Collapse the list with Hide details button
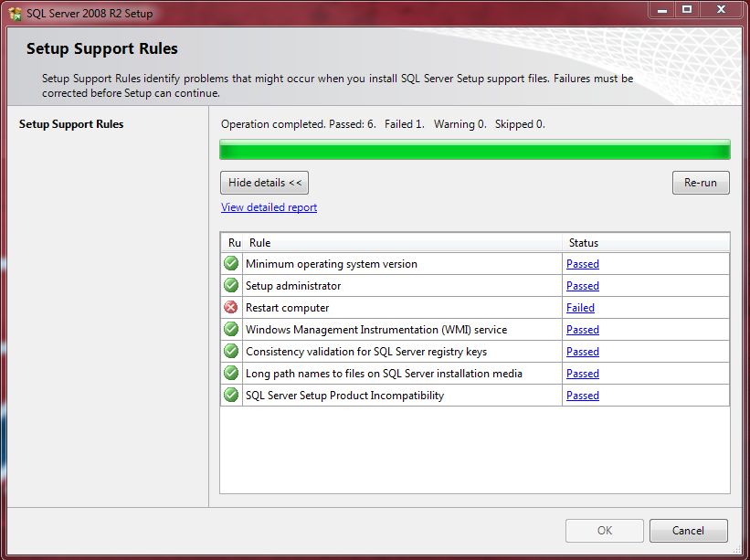This screenshot has width=750, height=560. pos(265,183)
